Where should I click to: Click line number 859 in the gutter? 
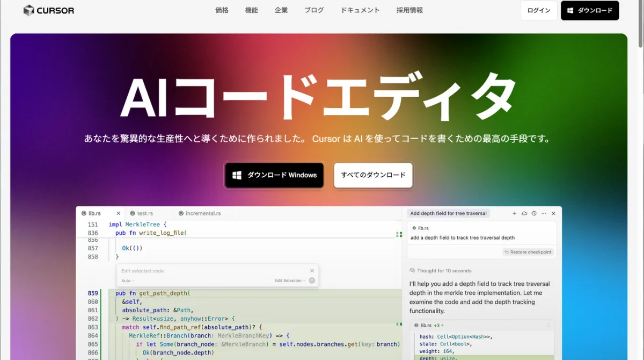(x=93, y=293)
